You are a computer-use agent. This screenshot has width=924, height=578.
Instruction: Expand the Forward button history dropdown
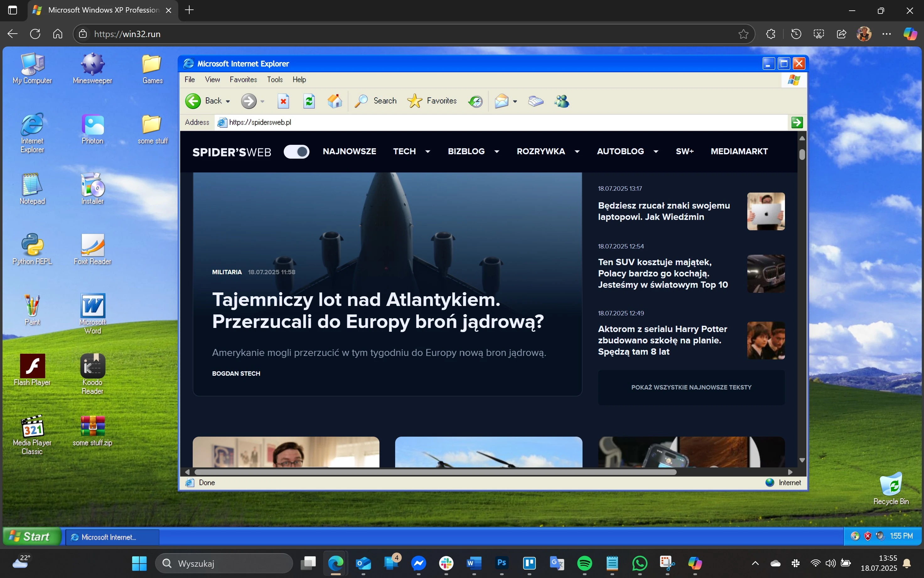(x=262, y=102)
